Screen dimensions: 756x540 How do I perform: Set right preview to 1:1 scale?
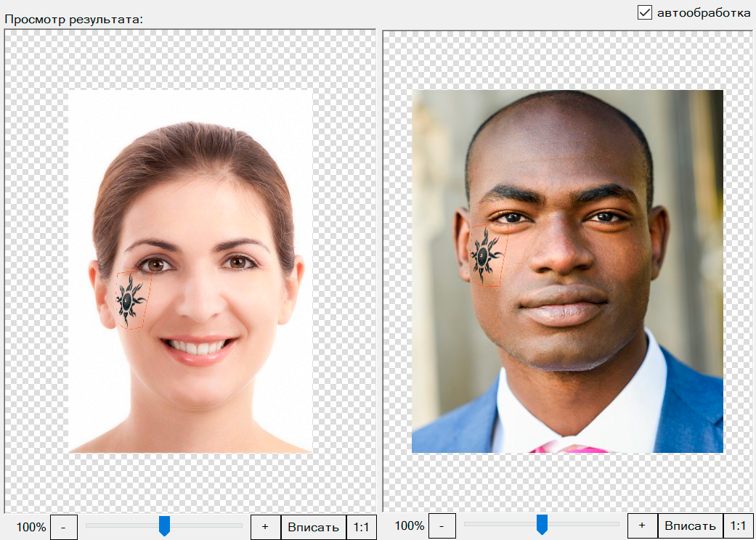[x=738, y=525]
